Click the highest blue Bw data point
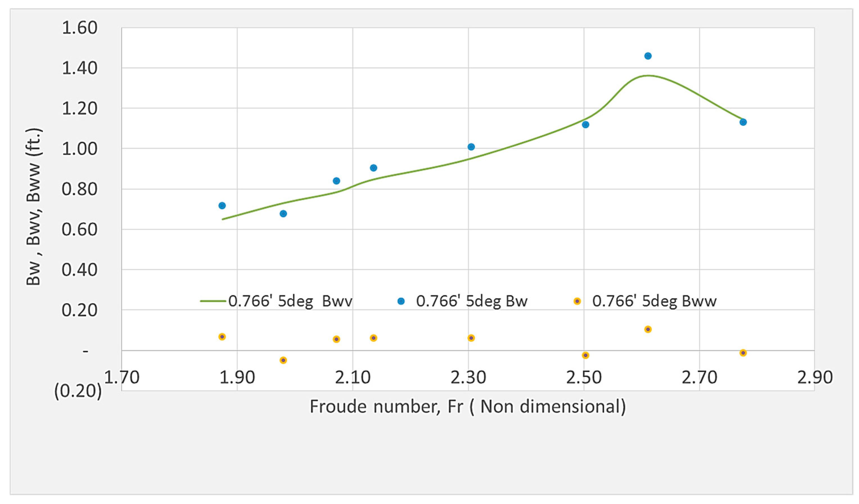Viewport: 859px width, 504px height. [x=648, y=56]
